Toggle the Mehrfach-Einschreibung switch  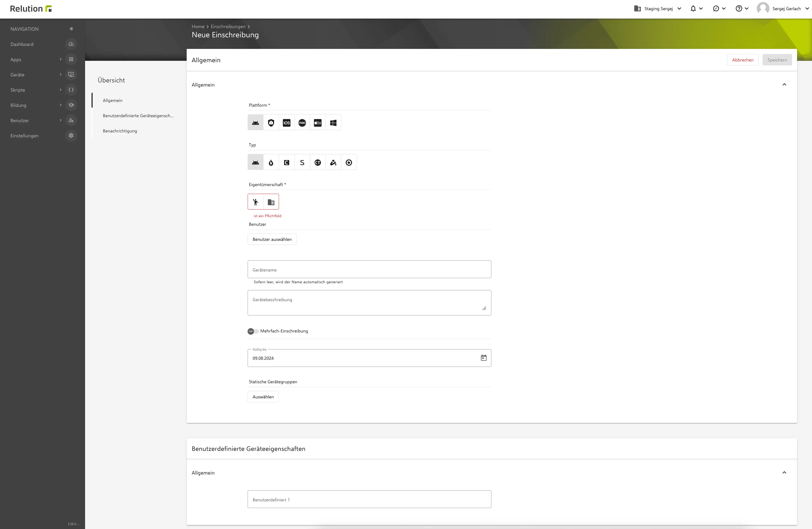click(x=253, y=331)
